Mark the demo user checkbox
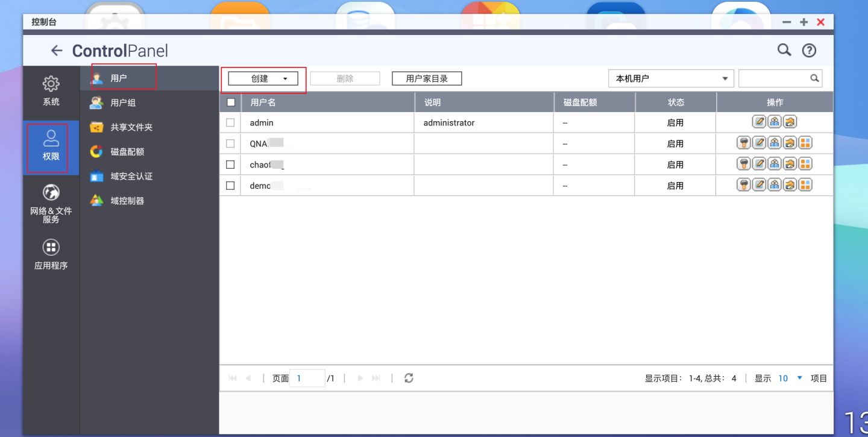Image resolution: width=868 pixels, height=437 pixels. pyautogui.click(x=230, y=186)
